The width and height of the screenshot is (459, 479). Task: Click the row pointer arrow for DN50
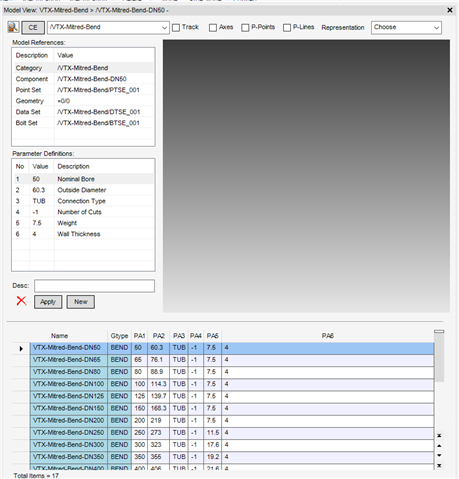(21, 349)
